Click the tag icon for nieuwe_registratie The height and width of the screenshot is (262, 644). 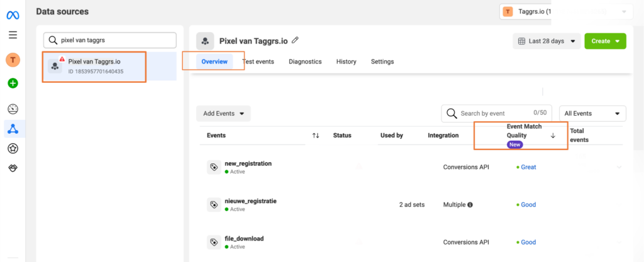[x=214, y=205]
